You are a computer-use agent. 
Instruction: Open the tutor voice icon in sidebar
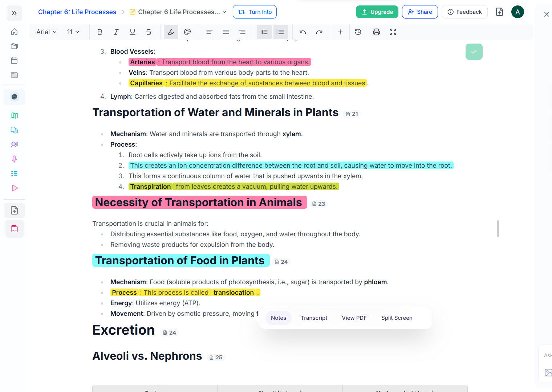(14, 144)
